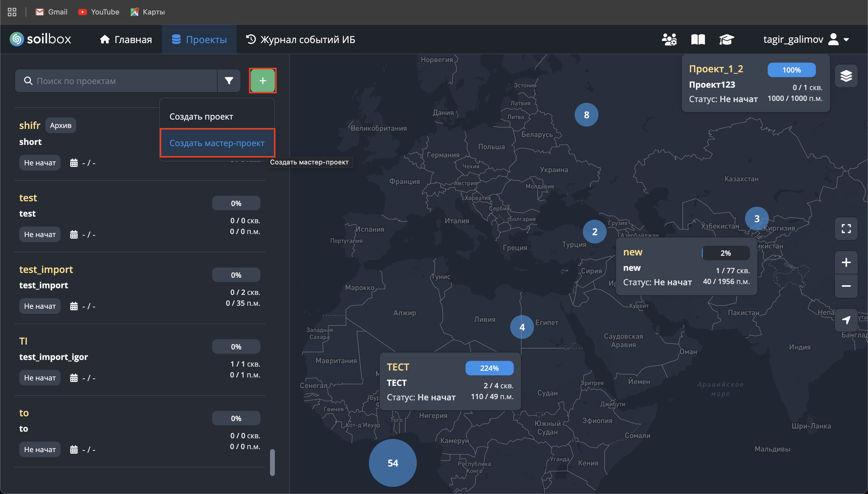Image resolution: width=868 pixels, height=494 pixels.
Task: Zoom in on the map
Action: (846, 262)
